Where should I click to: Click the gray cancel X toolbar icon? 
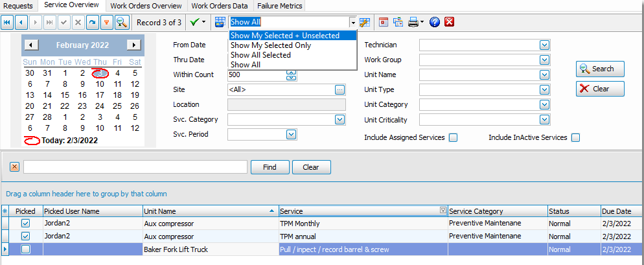(x=78, y=22)
